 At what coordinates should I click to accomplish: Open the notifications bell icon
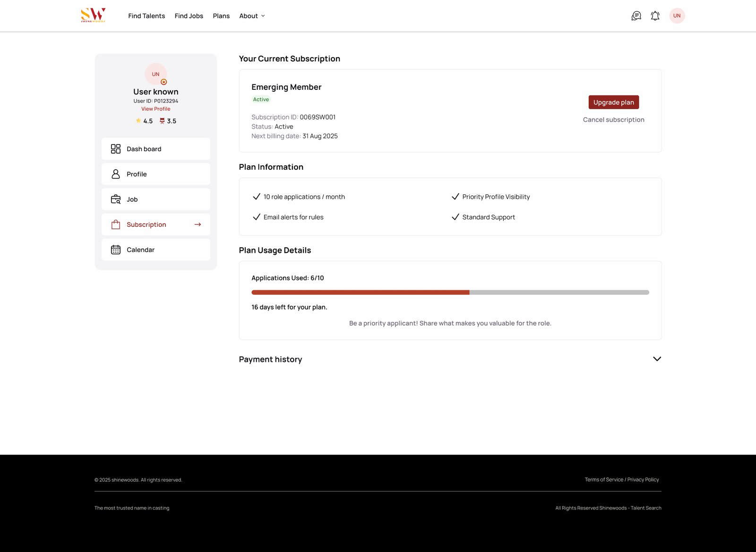click(655, 16)
